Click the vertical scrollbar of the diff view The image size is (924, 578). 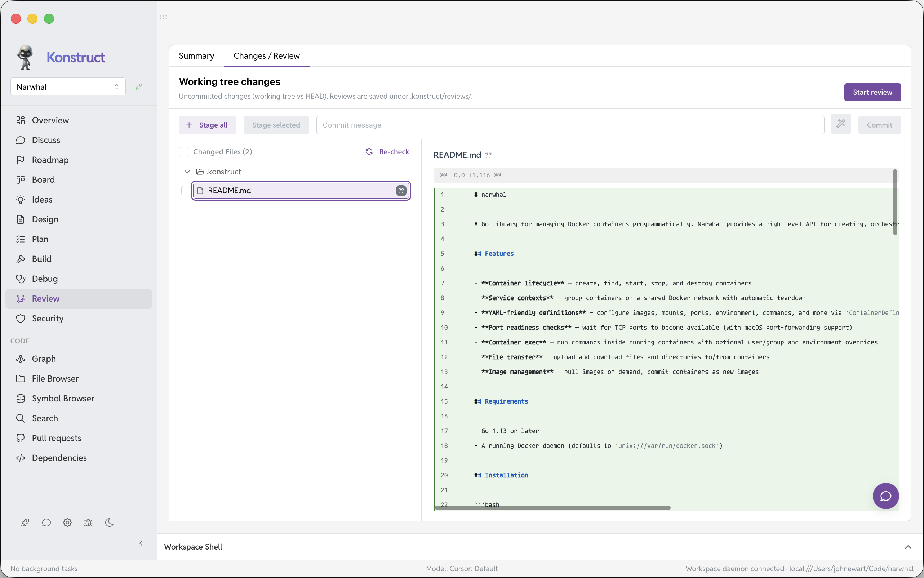point(895,203)
